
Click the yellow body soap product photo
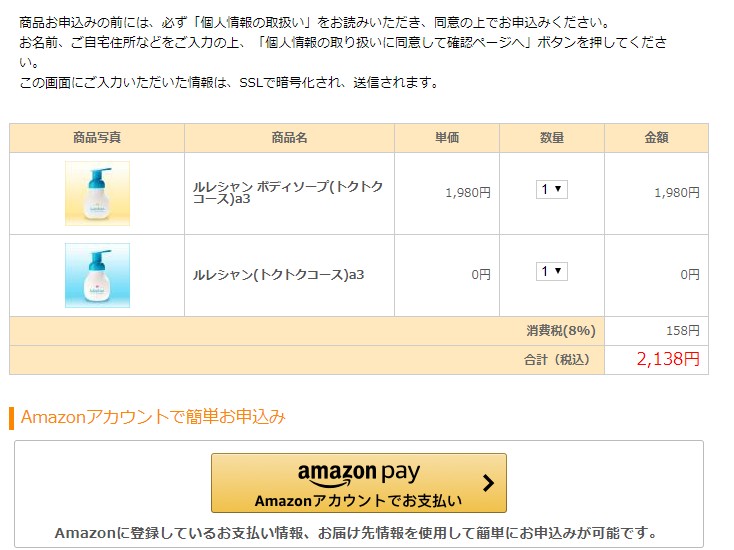pos(97,193)
